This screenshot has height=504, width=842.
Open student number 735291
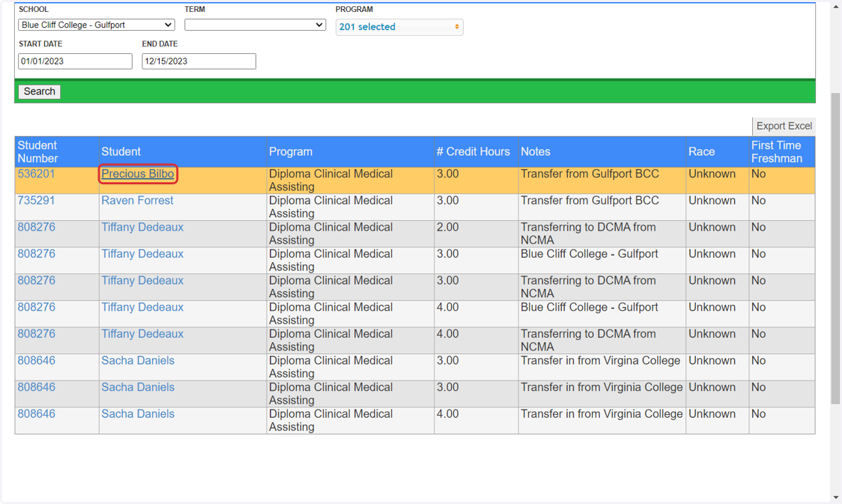(x=36, y=200)
